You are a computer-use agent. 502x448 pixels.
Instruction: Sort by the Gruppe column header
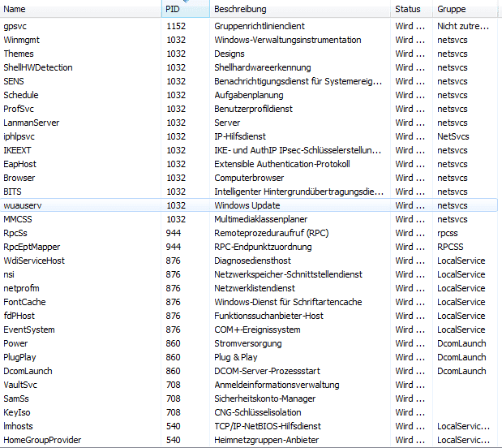pos(465,9)
